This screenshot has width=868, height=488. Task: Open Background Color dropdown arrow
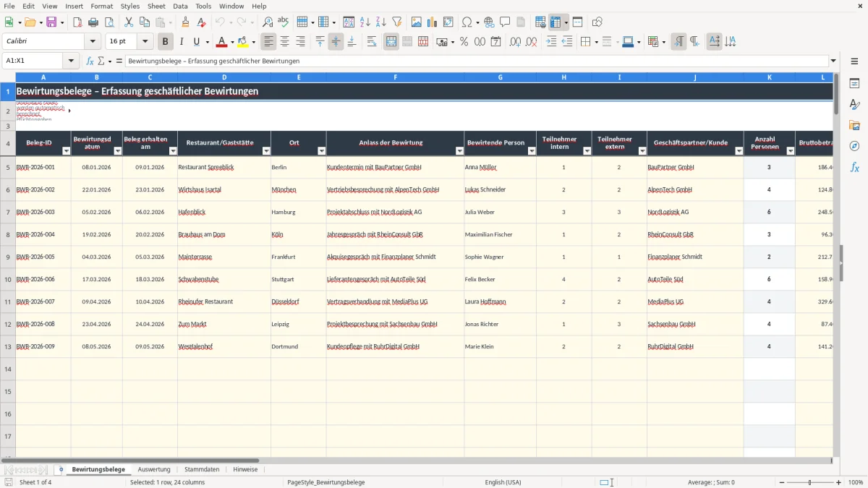253,42
